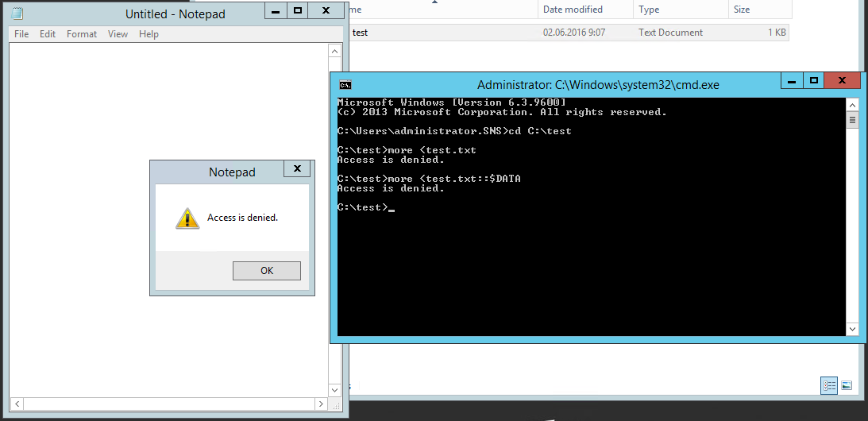The width and height of the screenshot is (868, 421).
Task: Click Notepad vertical scrollbar down arrow
Action: tap(335, 390)
